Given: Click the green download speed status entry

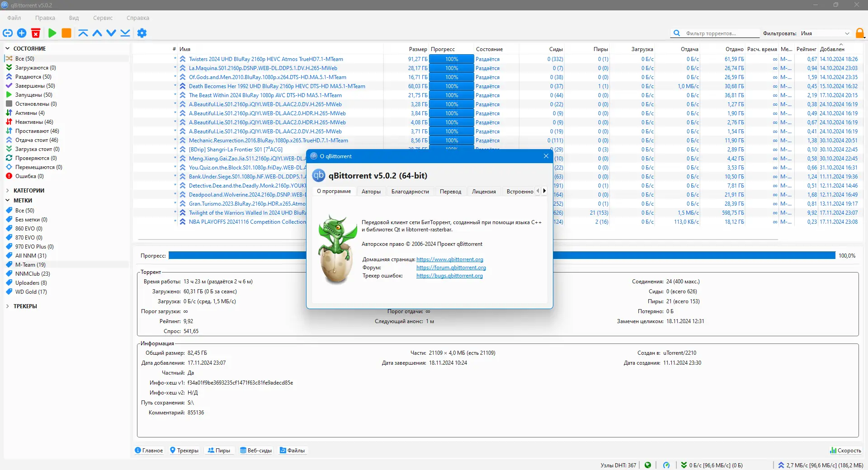Looking at the screenshot, I should [x=712, y=465].
